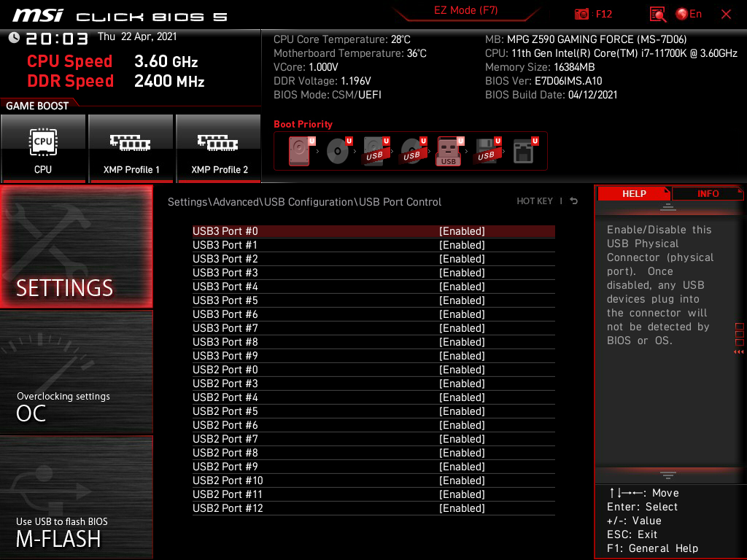Screen dimensions: 747x560
Task: Click the red side-panel arrows at right edge
Action: pos(739,352)
